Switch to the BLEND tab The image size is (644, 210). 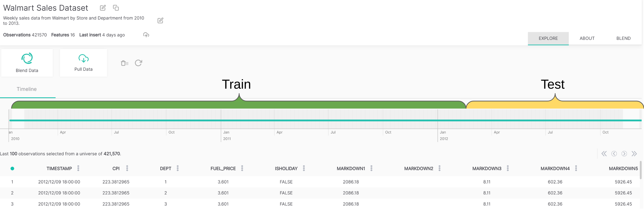pyautogui.click(x=624, y=38)
